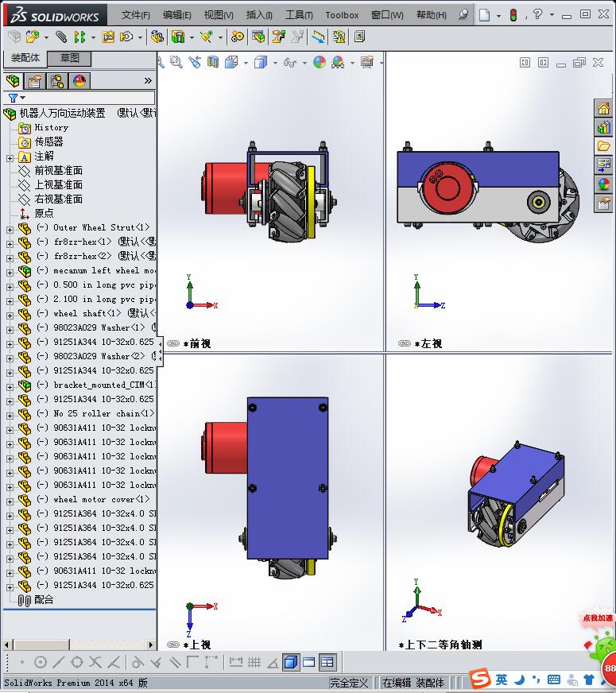616x693 pixels.
Task: Open the Hide/Show Items dropdown arrow
Action: click(304, 63)
